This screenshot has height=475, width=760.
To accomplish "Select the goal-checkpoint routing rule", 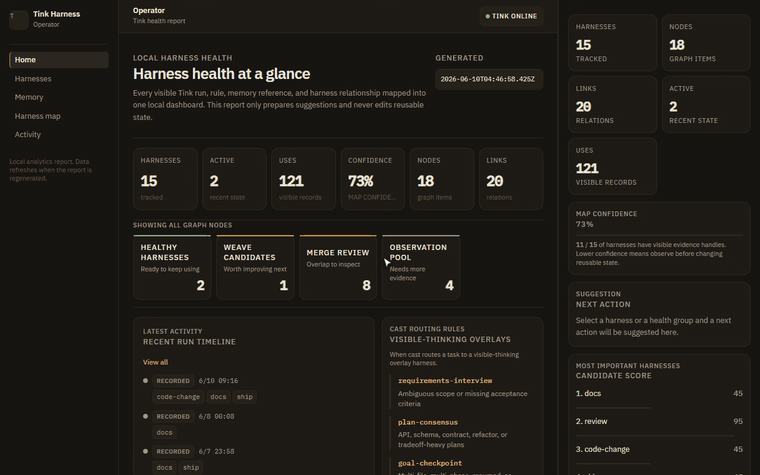I will tap(462, 466).
